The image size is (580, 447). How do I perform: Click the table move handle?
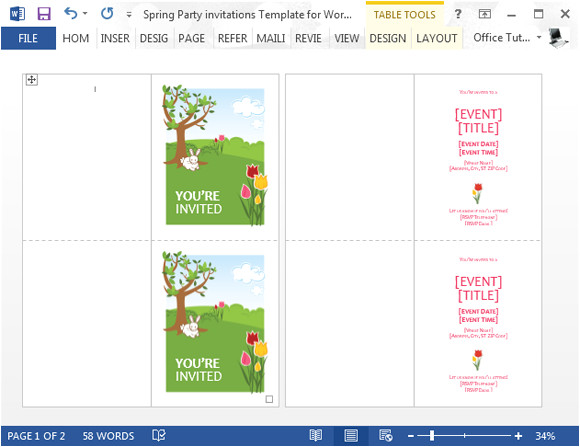point(32,80)
